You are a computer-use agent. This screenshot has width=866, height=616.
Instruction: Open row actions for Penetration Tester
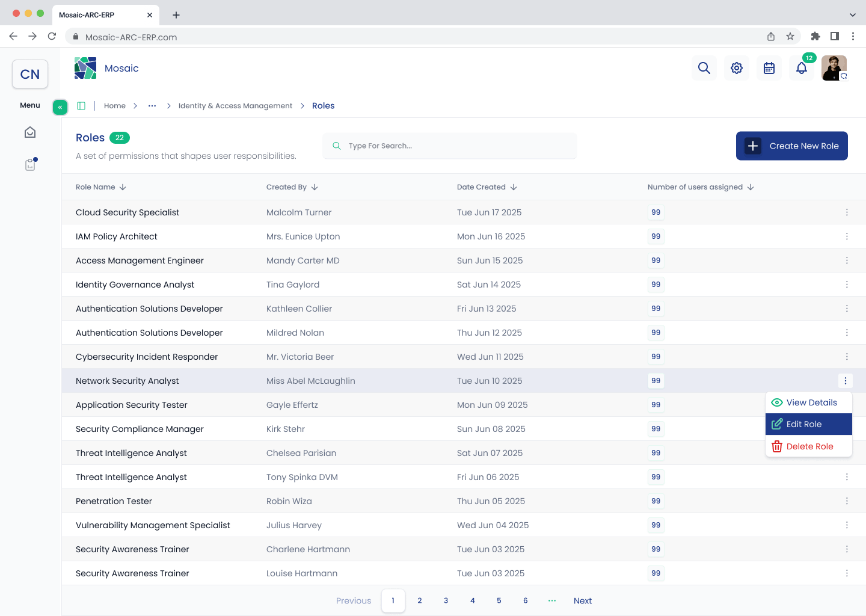pos(847,501)
